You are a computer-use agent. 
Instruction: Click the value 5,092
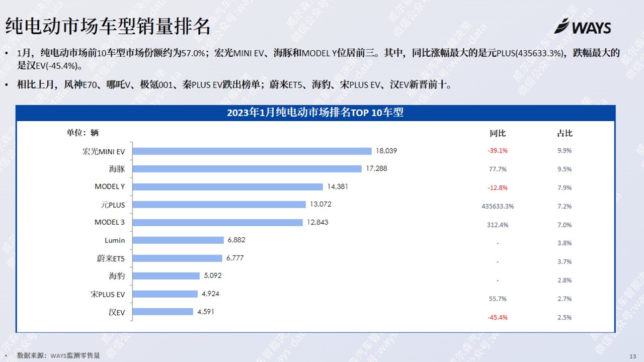coord(213,276)
